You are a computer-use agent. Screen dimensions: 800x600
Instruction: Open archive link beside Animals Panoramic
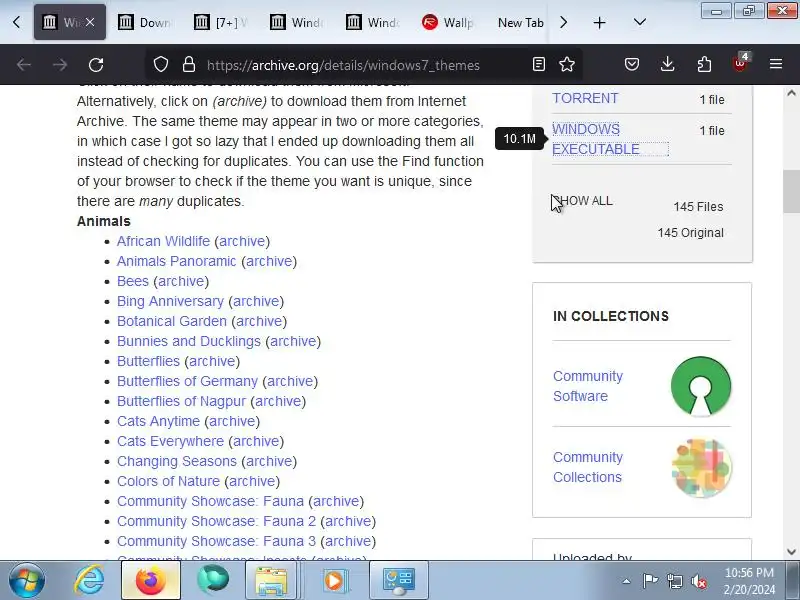269,261
